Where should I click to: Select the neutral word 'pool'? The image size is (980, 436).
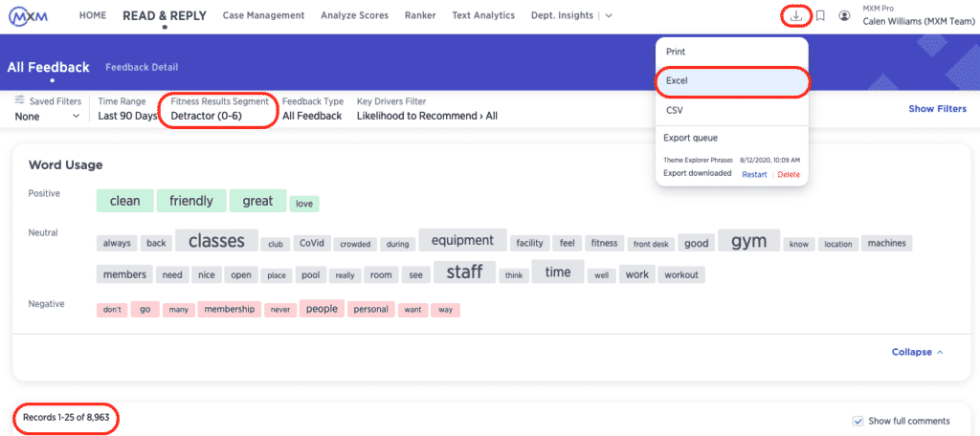pyautogui.click(x=311, y=274)
